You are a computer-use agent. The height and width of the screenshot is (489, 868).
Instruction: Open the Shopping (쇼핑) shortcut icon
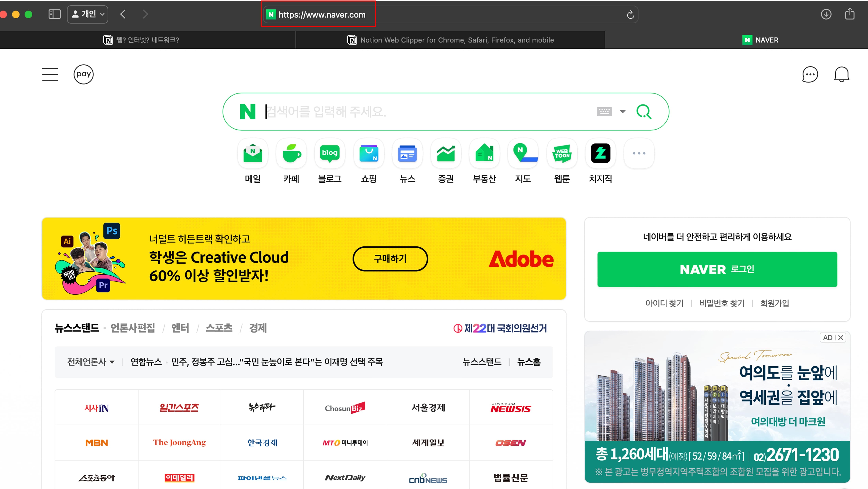[369, 153]
